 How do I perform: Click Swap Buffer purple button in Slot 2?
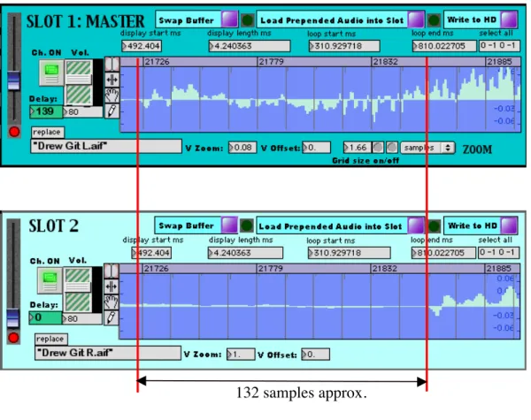pyautogui.click(x=229, y=225)
